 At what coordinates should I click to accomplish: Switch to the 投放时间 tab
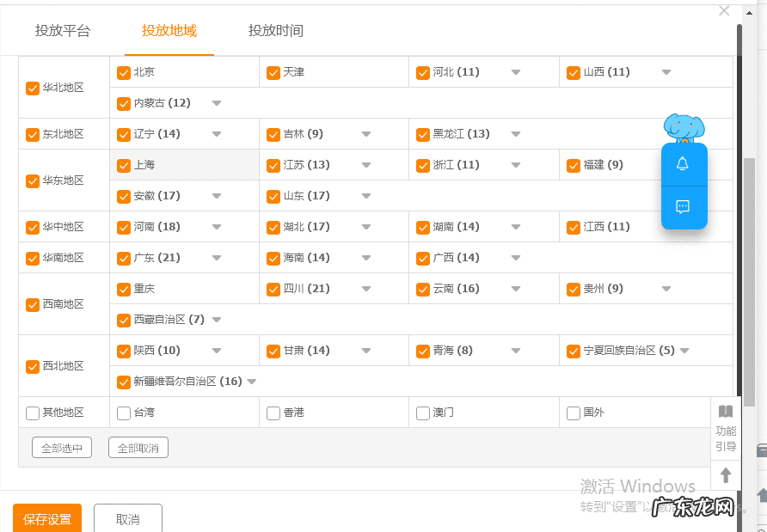click(276, 31)
